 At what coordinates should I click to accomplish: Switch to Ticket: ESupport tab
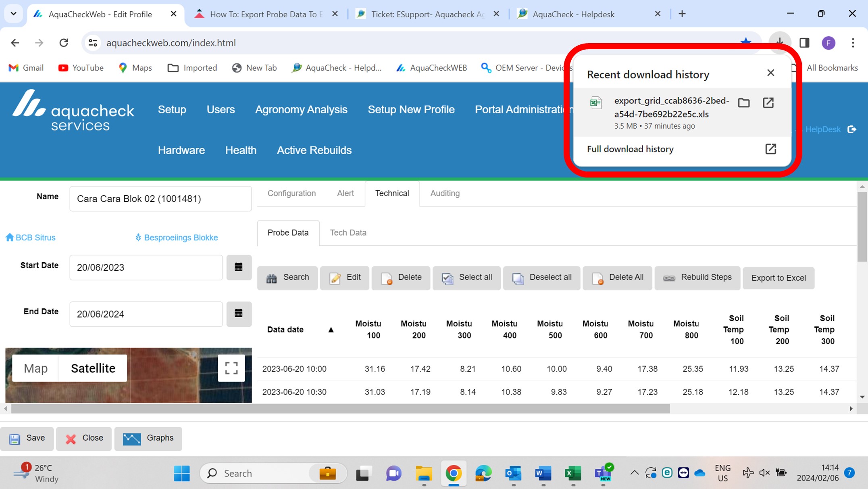(427, 14)
